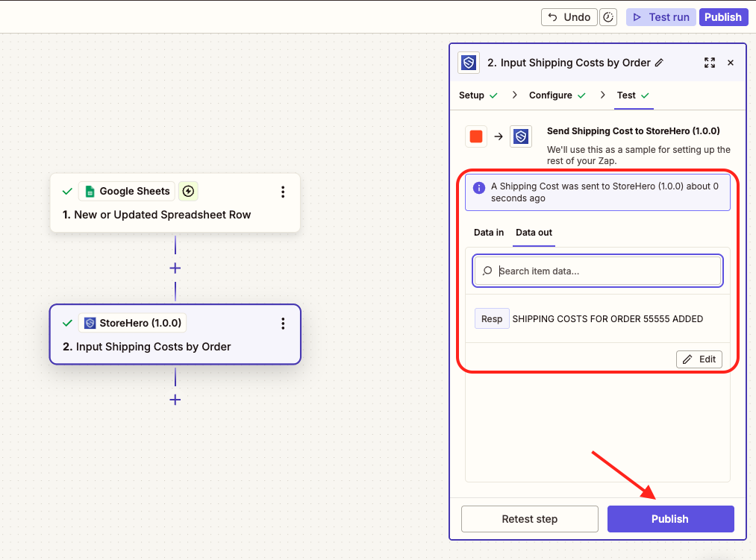Image resolution: width=756 pixels, height=560 pixels.
Task: Click the orange source app icon
Action: pos(476,136)
